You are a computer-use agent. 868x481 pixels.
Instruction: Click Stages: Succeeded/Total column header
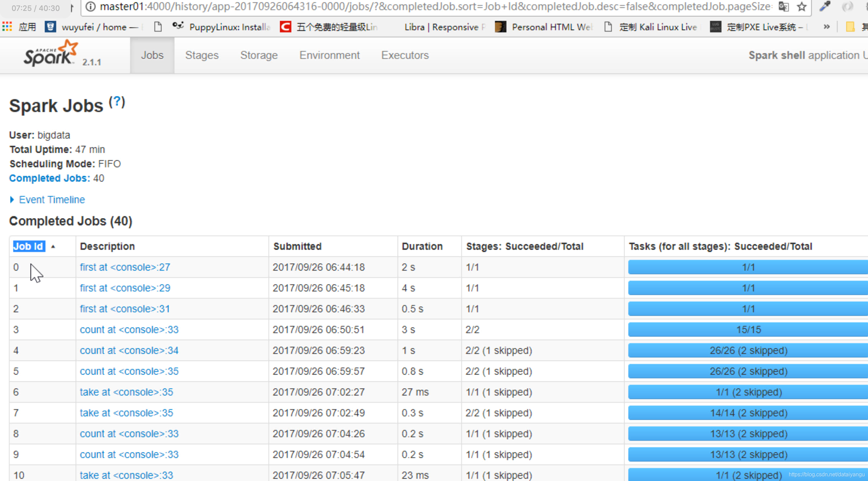pyautogui.click(x=525, y=246)
